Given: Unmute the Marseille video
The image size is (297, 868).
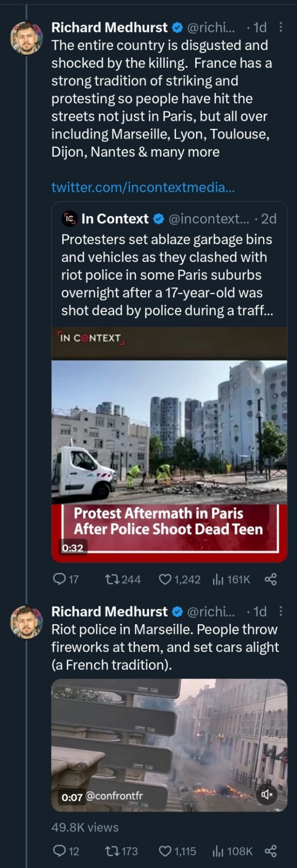Looking at the screenshot, I should coord(267,794).
